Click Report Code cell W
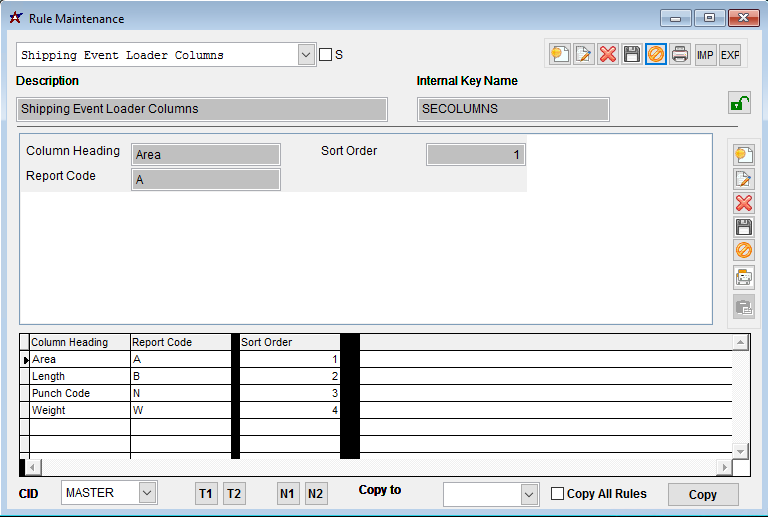Image resolution: width=768 pixels, height=517 pixels. (181, 410)
